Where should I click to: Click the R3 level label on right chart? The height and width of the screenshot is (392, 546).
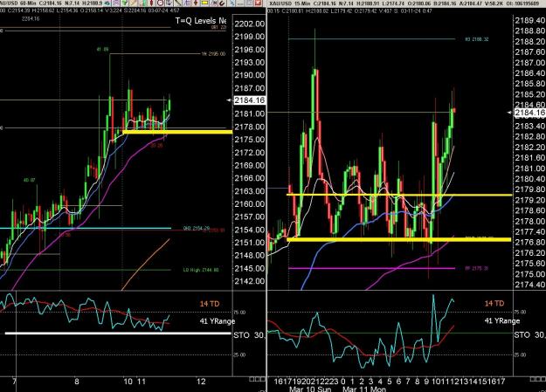click(477, 39)
